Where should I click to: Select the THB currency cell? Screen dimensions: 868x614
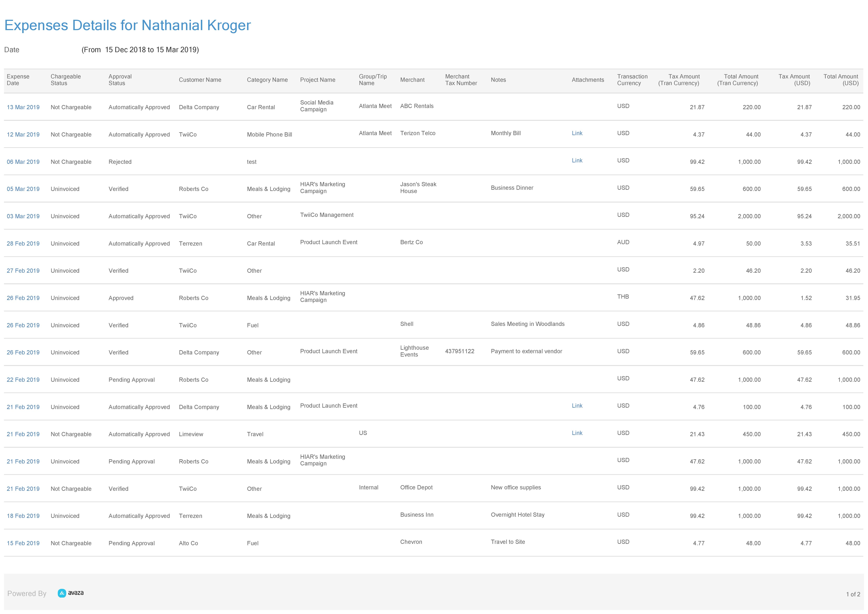[x=623, y=296]
